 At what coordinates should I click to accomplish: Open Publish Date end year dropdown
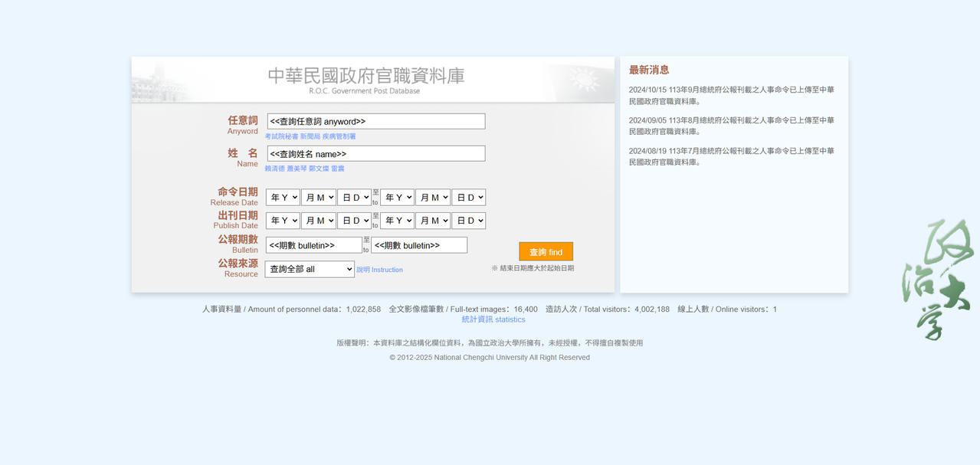coord(398,221)
